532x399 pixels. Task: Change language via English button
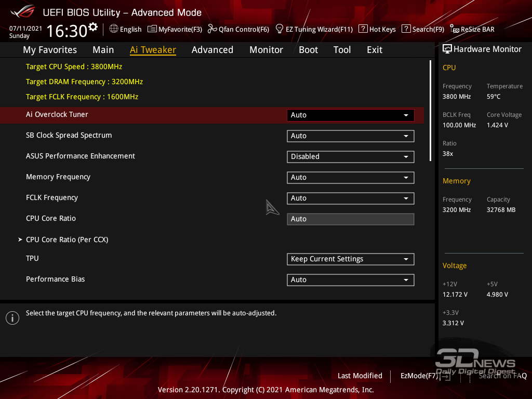click(x=126, y=29)
